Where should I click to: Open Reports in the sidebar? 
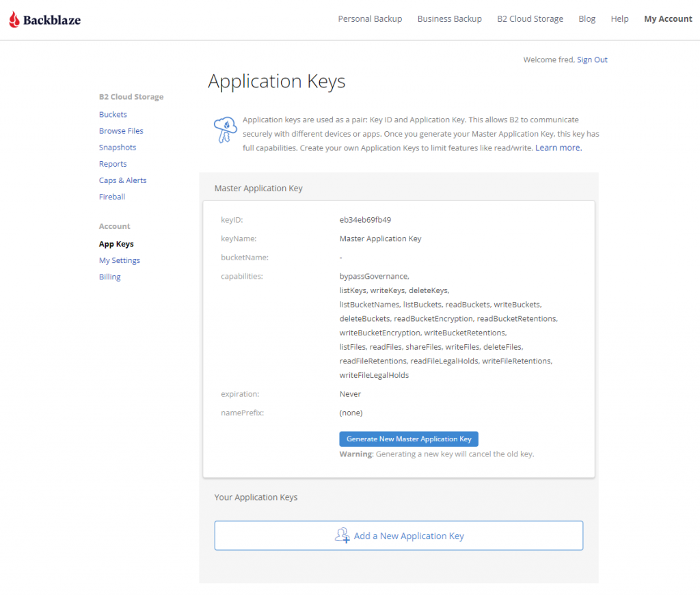[x=113, y=164]
